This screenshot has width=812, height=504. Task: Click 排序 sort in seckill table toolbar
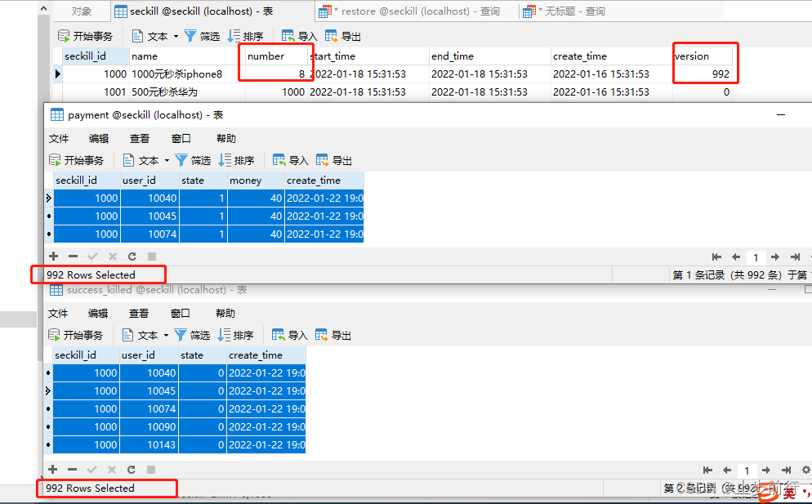tap(245, 36)
